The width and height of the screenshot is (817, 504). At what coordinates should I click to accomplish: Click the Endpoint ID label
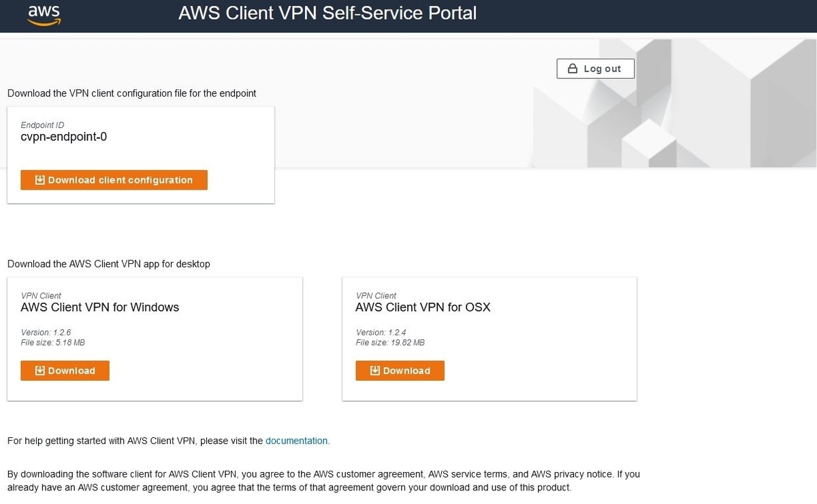[42, 126]
